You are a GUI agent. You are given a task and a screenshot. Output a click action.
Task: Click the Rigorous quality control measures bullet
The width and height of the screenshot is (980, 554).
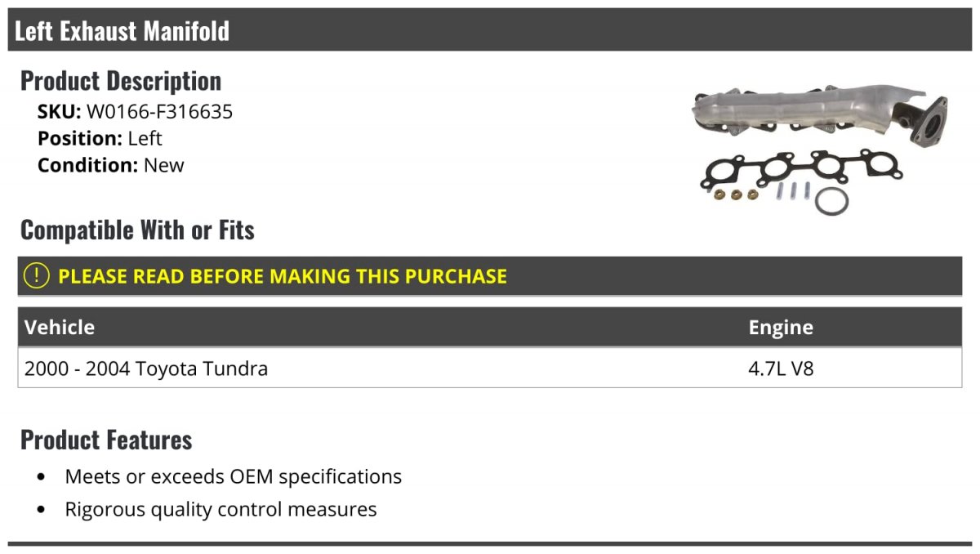point(220,510)
